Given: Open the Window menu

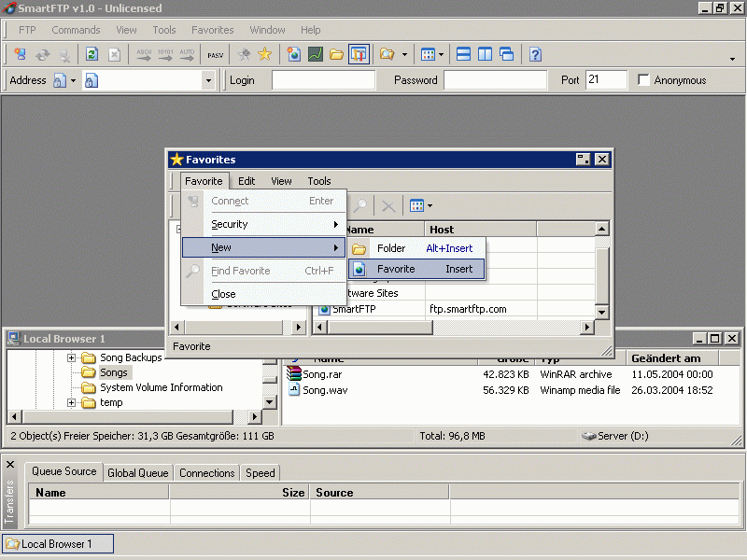Looking at the screenshot, I should tap(267, 30).
